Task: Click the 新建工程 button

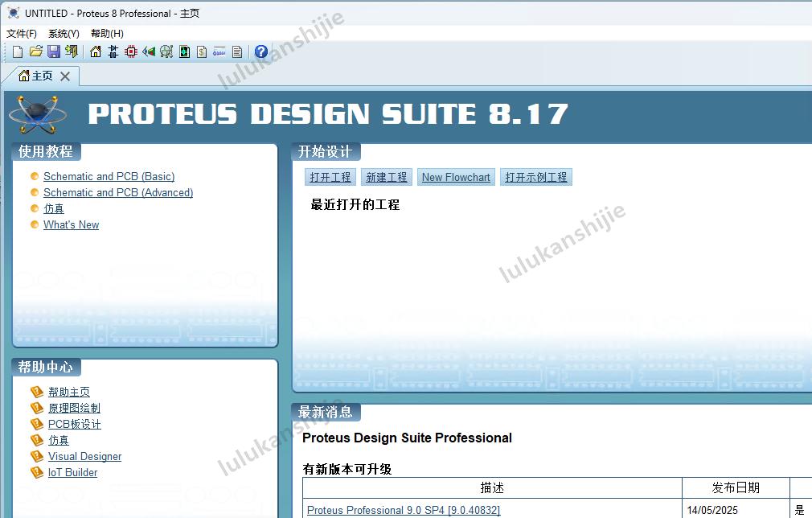Action: tap(387, 177)
